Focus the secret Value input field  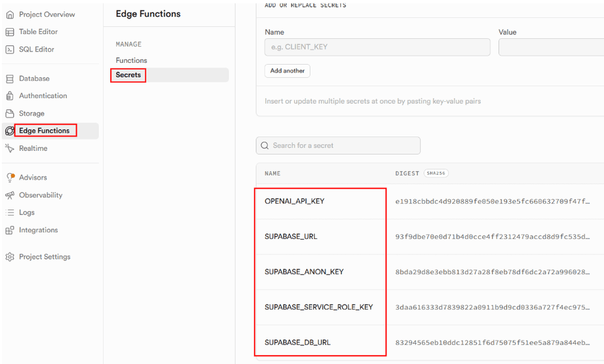click(551, 47)
